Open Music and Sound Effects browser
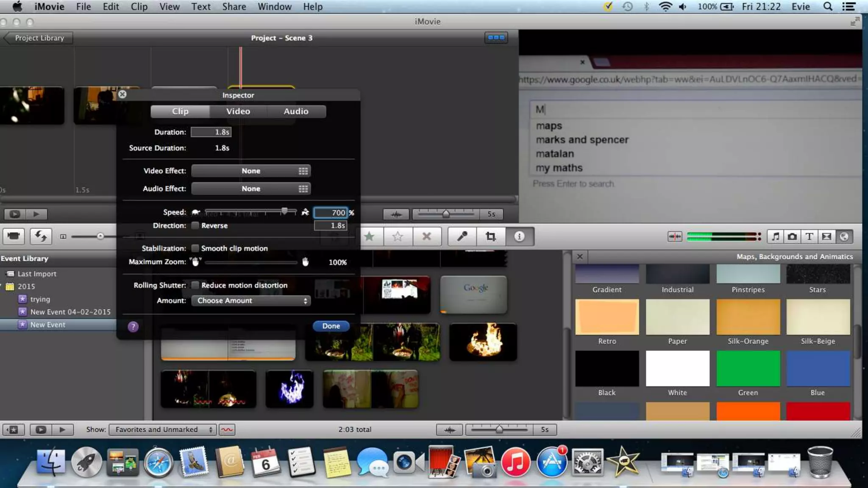The width and height of the screenshot is (868, 488). coord(775,236)
